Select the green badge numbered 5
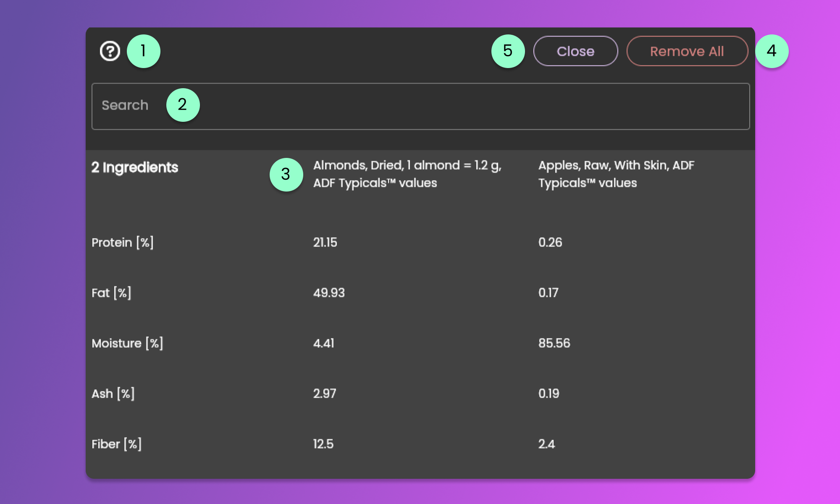The height and width of the screenshot is (504, 840). point(508,51)
